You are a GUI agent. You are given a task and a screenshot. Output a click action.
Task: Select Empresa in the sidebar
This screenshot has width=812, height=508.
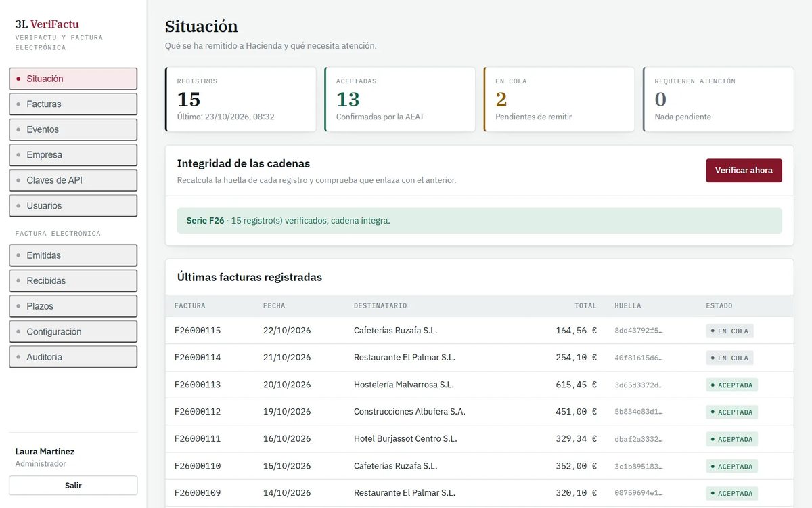pyautogui.click(x=73, y=155)
